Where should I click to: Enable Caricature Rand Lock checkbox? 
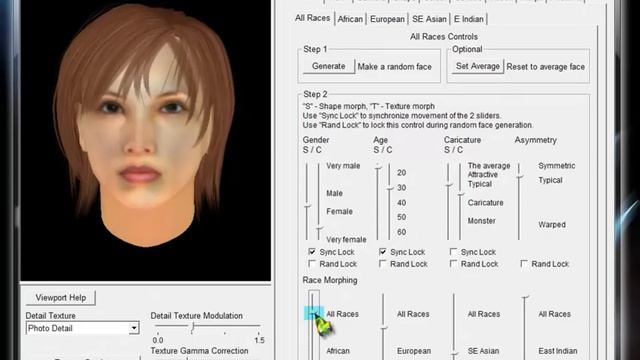click(453, 264)
